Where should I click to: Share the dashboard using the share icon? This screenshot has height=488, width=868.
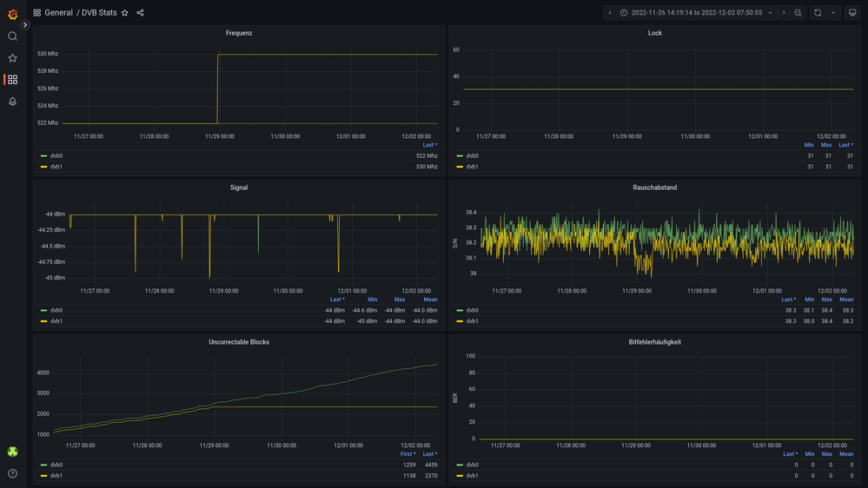tap(140, 13)
